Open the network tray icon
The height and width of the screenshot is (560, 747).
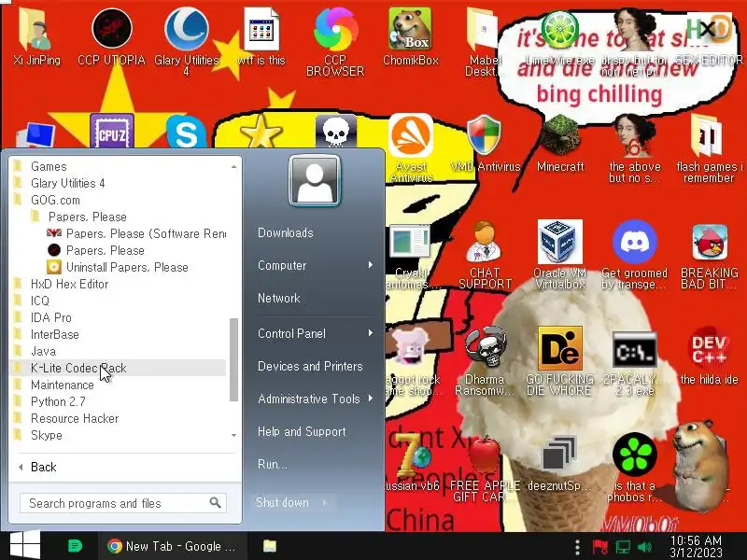coord(622,547)
